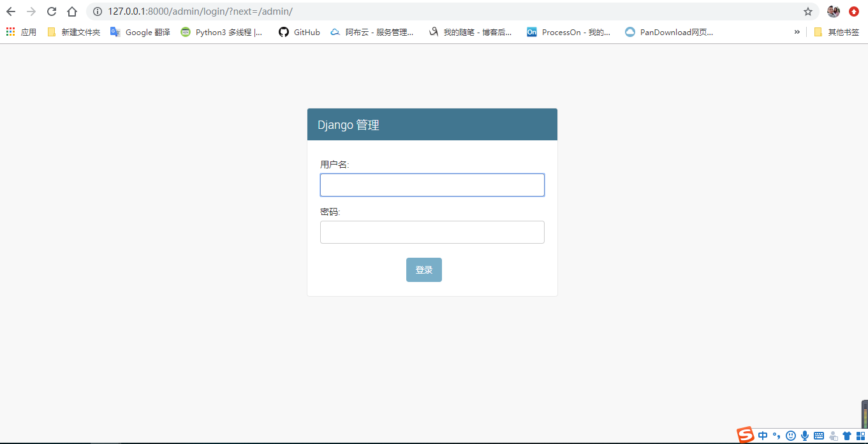Open the 我的随笔 - 博客后台 bookmark
The image size is (868, 444).
[471, 32]
